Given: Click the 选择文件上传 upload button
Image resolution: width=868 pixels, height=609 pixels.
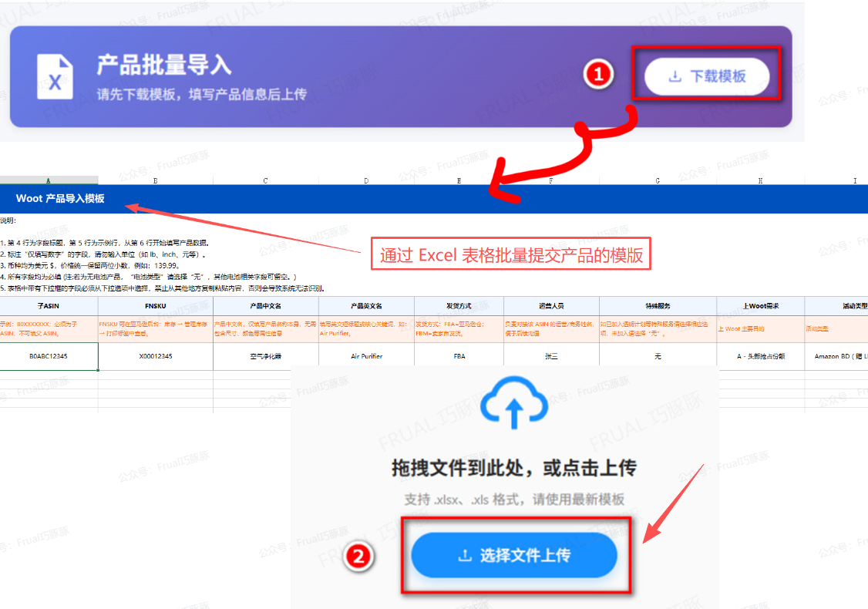Looking at the screenshot, I should point(514,555).
